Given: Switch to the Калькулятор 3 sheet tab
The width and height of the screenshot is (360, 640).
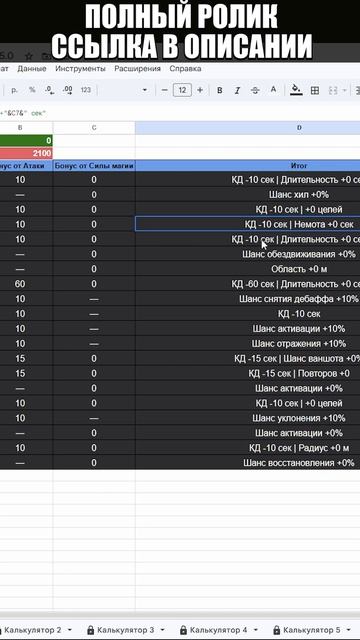Looking at the screenshot, I should (x=126, y=630).
